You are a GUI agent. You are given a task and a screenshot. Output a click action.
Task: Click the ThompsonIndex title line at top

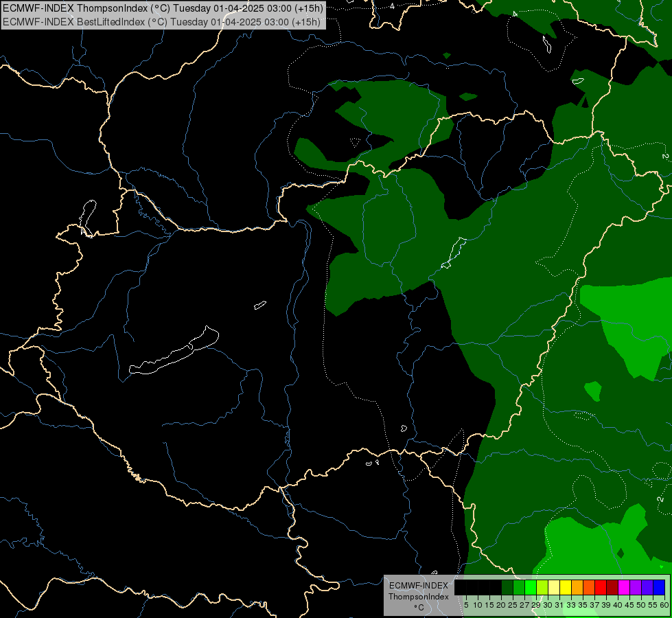163,8
